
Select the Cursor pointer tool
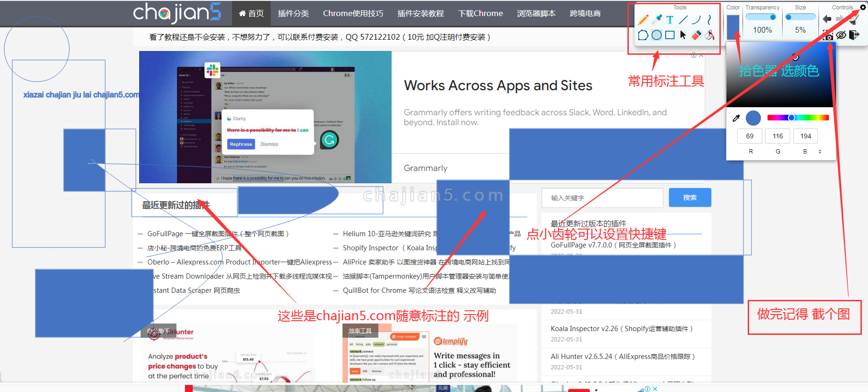click(683, 35)
